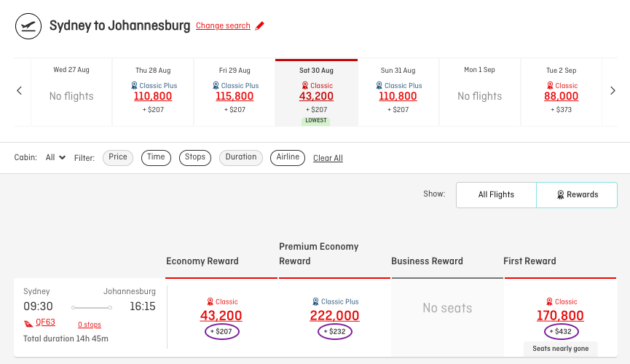Click the Sydney to Johannesburg heading

click(x=119, y=25)
